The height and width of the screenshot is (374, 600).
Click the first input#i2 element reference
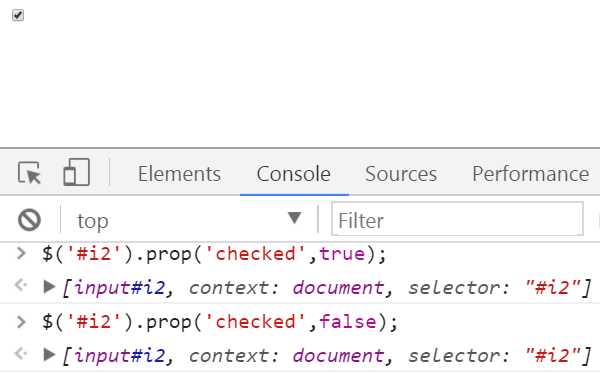(119, 287)
